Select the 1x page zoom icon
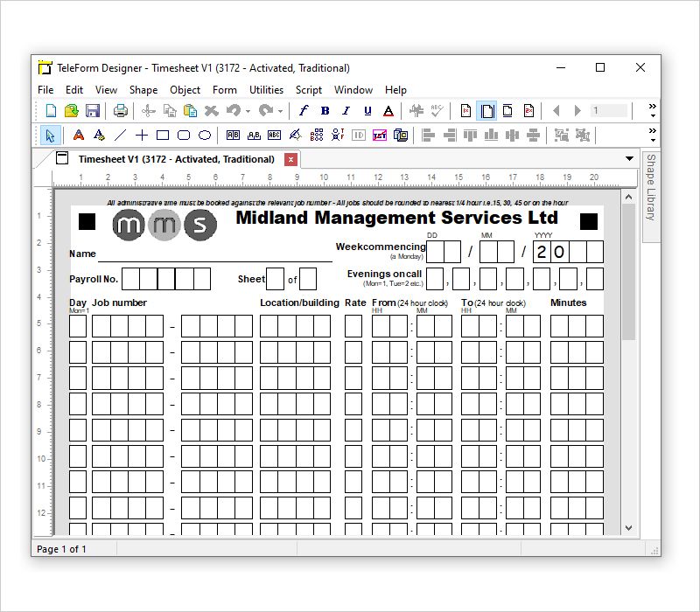 465,111
